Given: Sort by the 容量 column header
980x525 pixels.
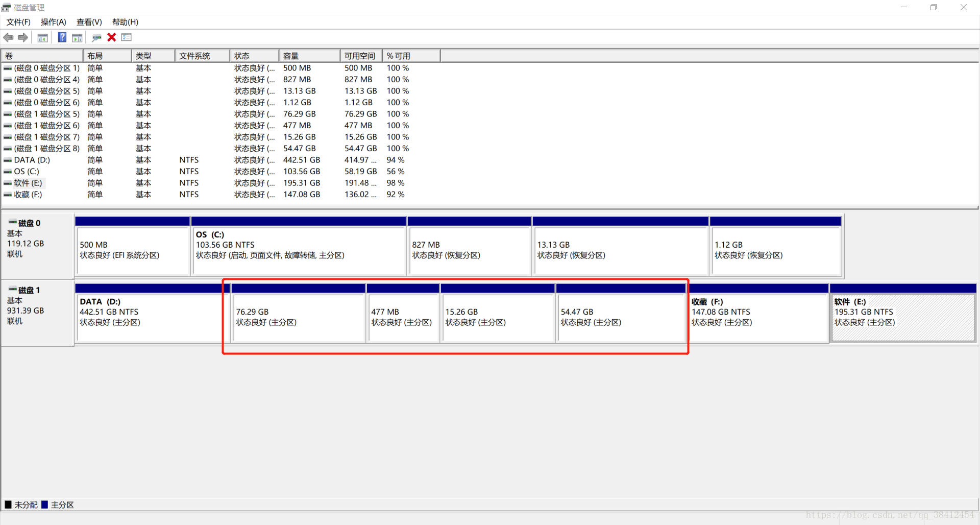Looking at the screenshot, I should [x=309, y=56].
